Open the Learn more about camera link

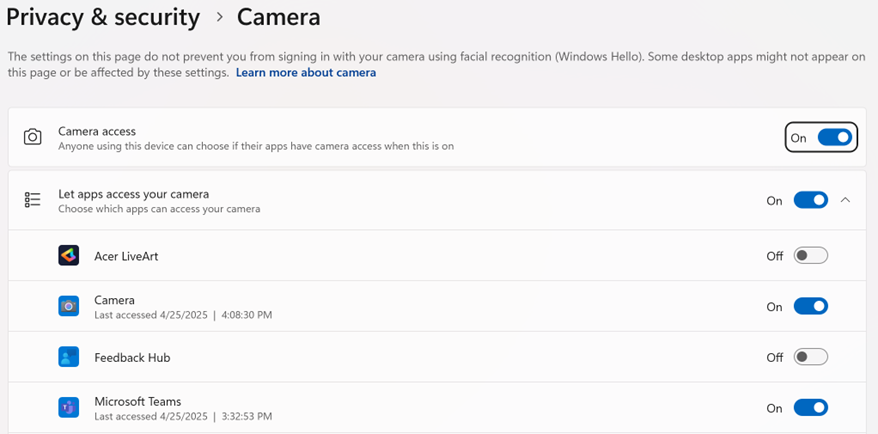(306, 73)
